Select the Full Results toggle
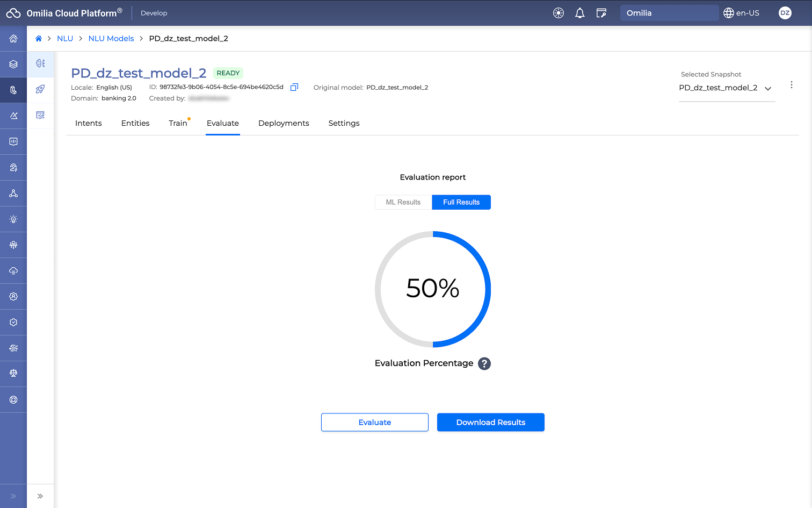The image size is (812, 508). pyautogui.click(x=461, y=202)
